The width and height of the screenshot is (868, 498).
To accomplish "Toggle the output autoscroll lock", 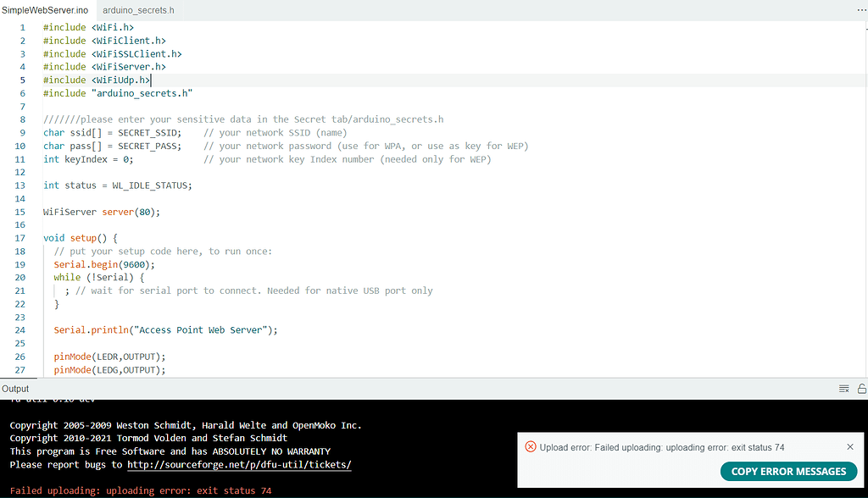I will 860,388.
